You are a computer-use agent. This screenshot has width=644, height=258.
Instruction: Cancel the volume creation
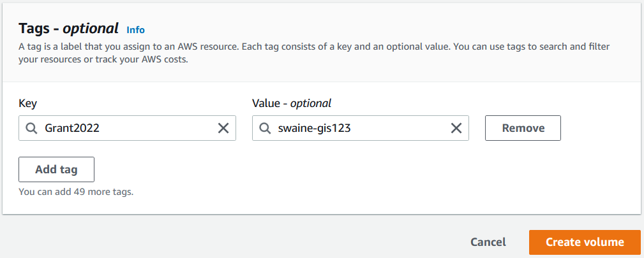[x=488, y=242]
